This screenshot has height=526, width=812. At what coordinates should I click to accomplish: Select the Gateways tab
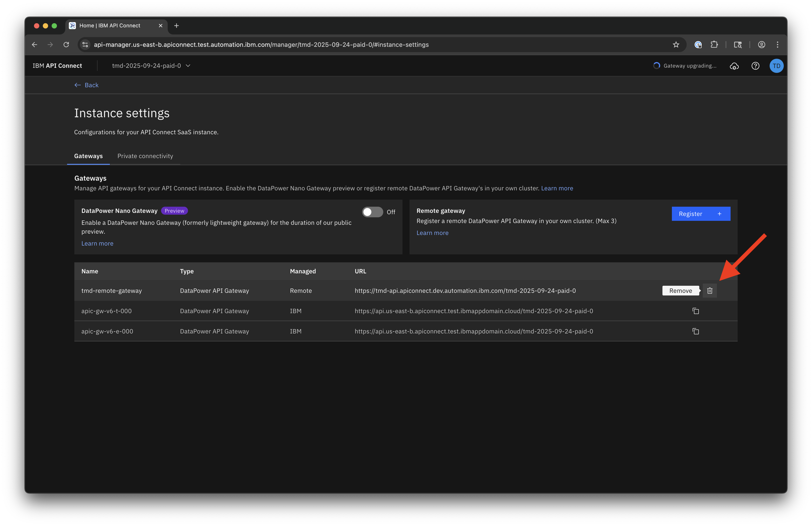click(88, 156)
